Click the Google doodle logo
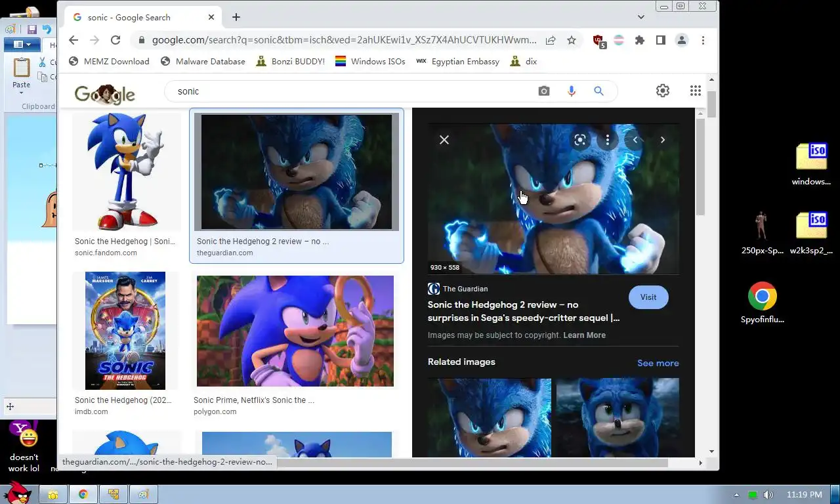 click(105, 94)
